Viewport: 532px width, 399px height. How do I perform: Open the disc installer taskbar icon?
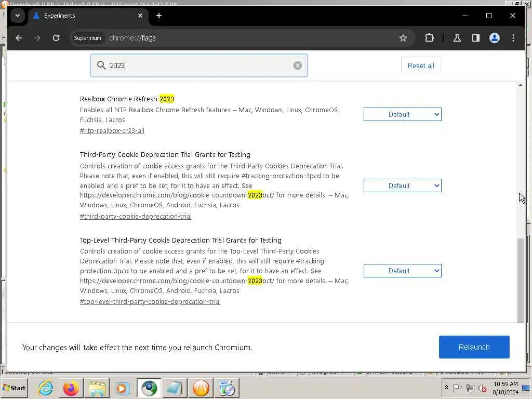(x=227, y=388)
